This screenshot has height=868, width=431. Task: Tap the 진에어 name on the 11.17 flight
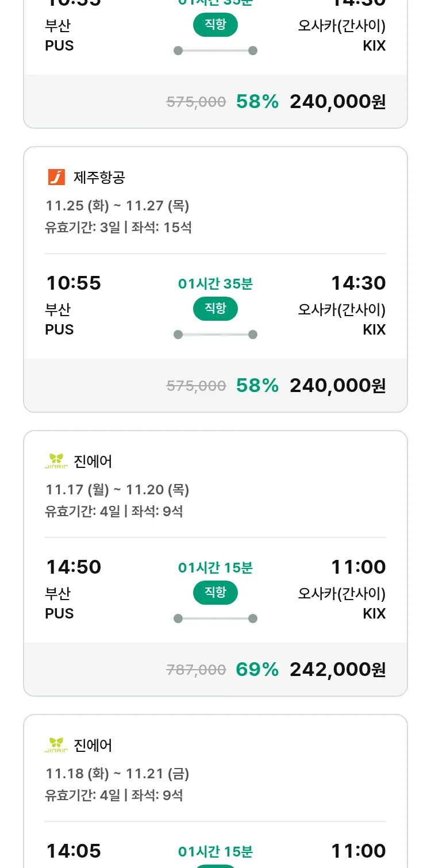[93, 461]
